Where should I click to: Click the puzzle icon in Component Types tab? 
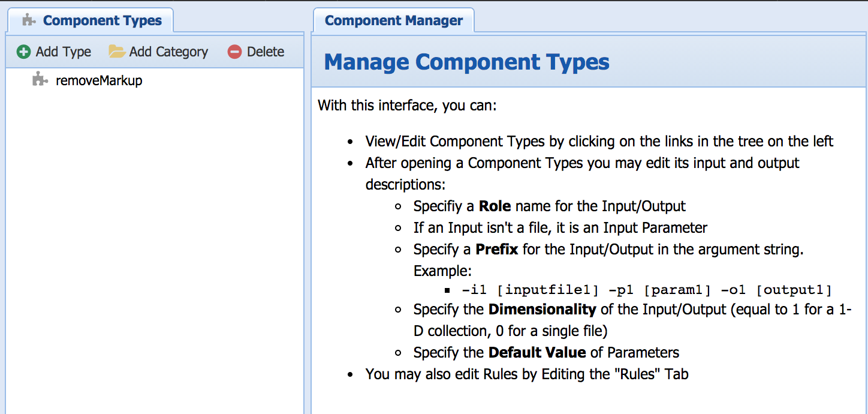pos(29,20)
